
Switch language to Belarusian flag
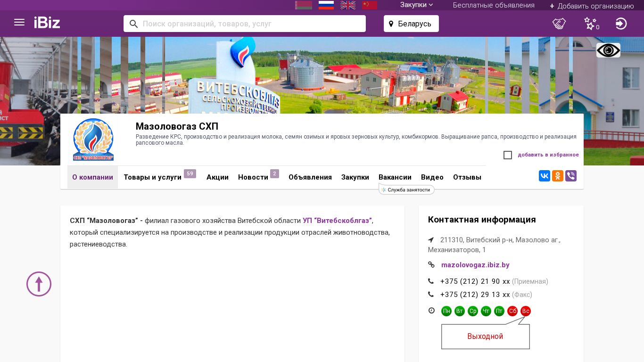point(304,5)
